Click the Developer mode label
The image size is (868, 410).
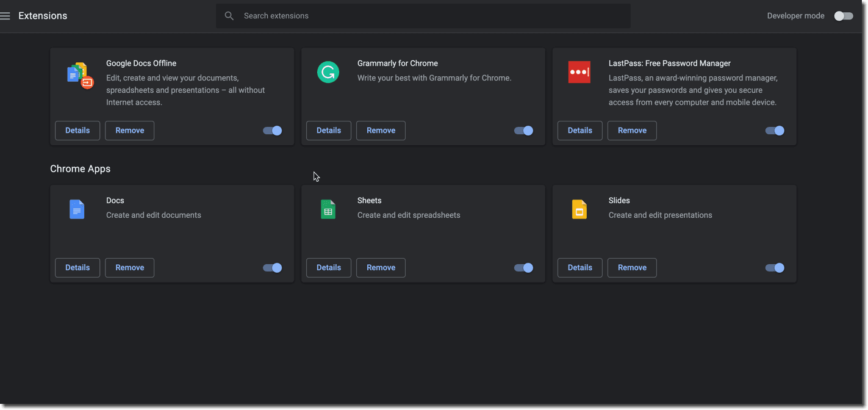pyautogui.click(x=796, y=16)
